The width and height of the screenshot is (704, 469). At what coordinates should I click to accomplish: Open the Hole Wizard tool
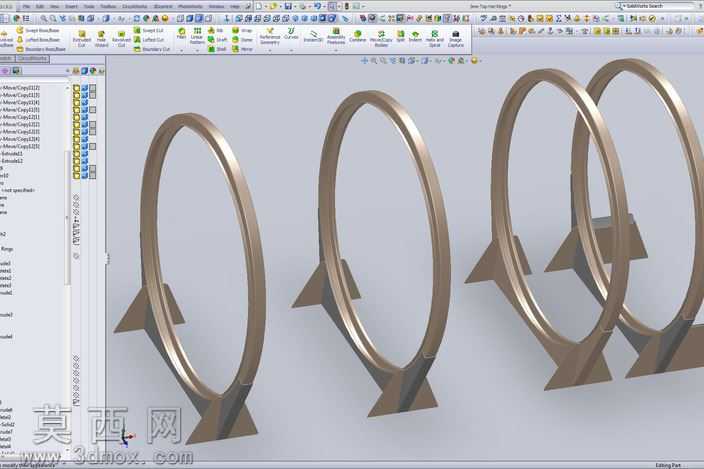pos(101,39)
